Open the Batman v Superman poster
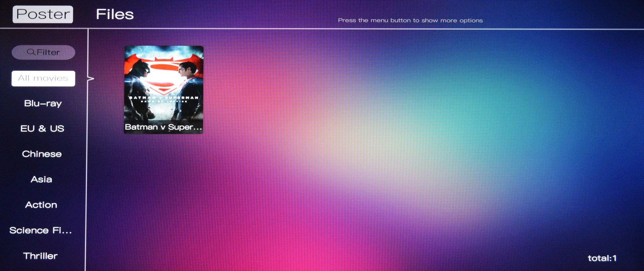 point(164,89)
